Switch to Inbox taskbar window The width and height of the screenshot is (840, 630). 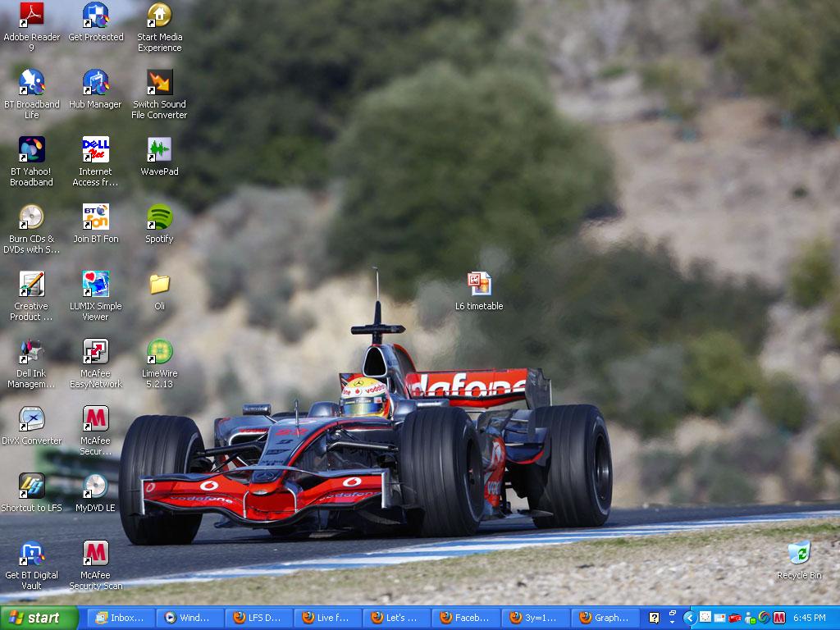[121, 618]
